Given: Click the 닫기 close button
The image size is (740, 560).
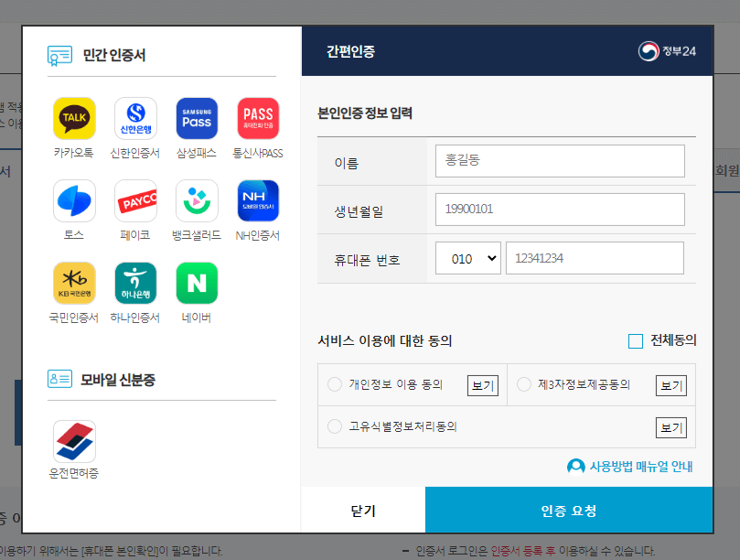Looking at the screenshot, I should [363, 510].
